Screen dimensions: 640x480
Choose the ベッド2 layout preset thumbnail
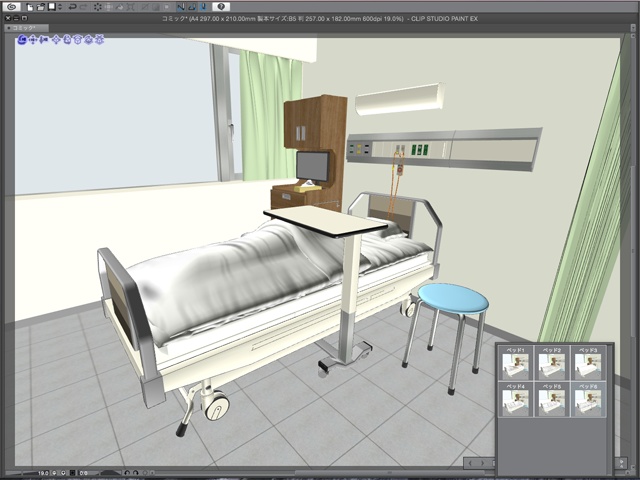[552, 363]
